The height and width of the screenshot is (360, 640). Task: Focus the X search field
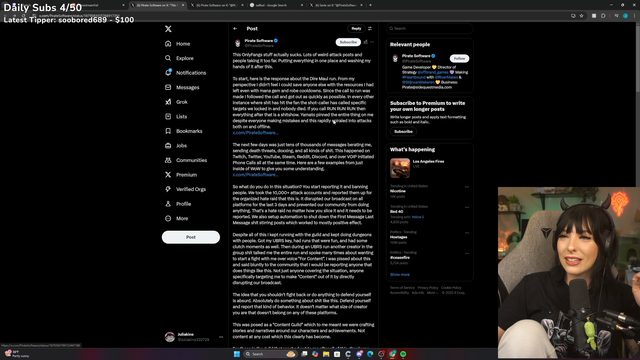tap(429, 29)
